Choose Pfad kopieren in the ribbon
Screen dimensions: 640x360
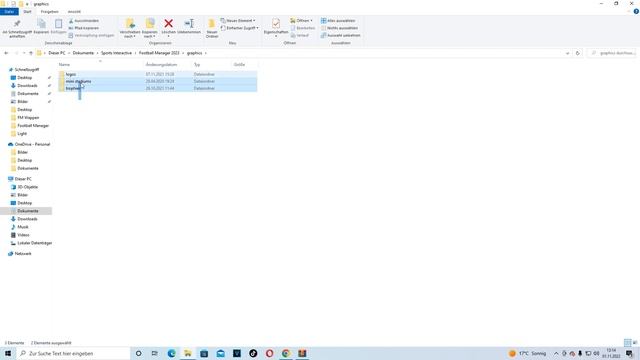(x=84, y=28)
